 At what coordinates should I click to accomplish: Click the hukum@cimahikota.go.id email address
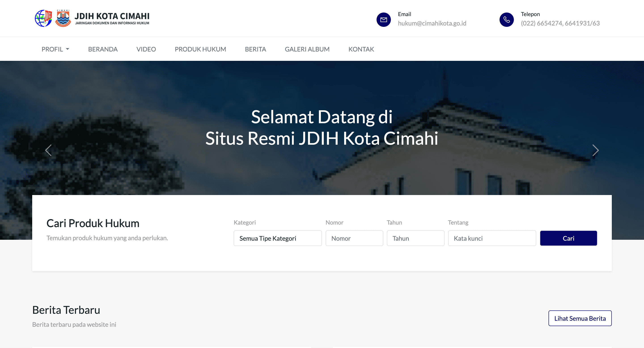(432, 23)
